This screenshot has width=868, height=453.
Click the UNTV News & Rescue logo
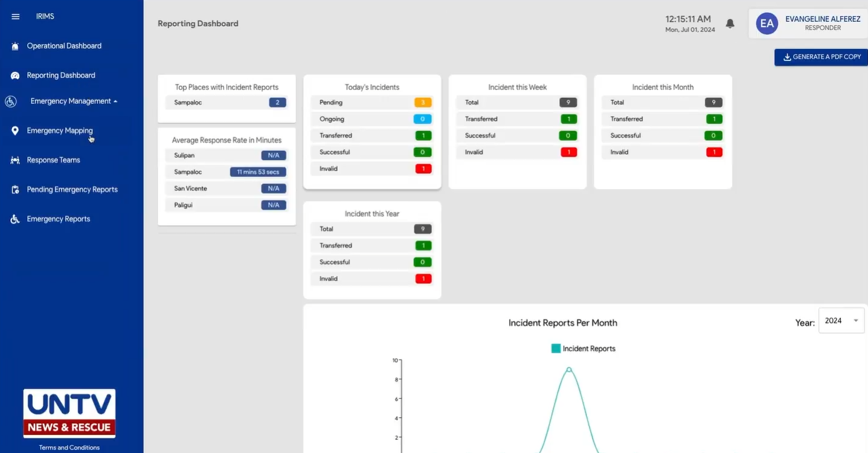[x=69, y=414]
